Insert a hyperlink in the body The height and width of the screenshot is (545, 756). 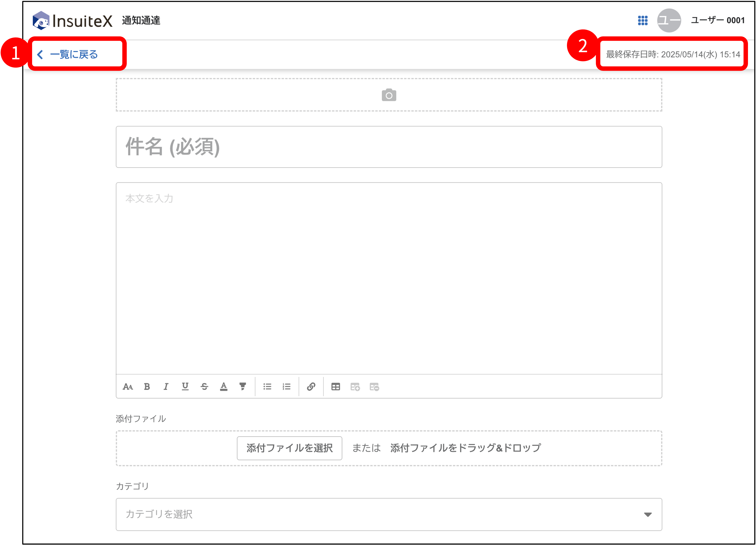coord(311,387)
